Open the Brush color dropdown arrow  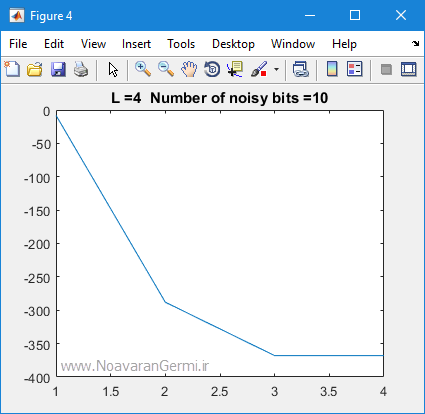click(276, 70)
